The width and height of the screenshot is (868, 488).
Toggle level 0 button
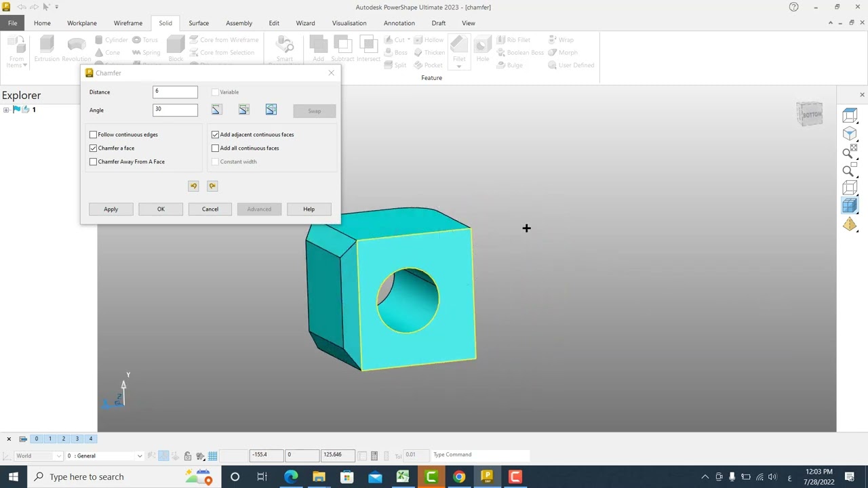pyautogui.click(x=37, y=439)
